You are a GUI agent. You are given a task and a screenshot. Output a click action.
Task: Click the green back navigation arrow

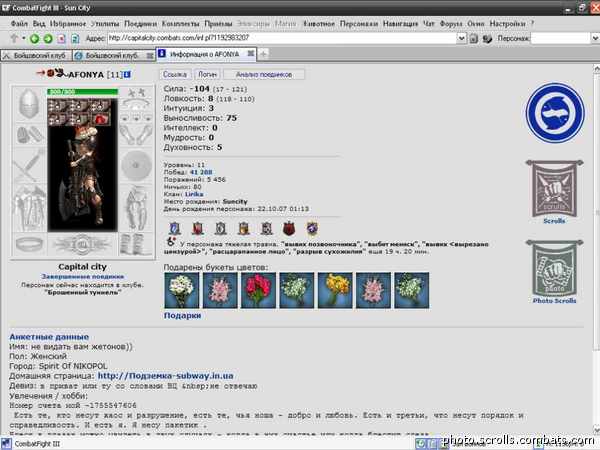tap(34, 38)
